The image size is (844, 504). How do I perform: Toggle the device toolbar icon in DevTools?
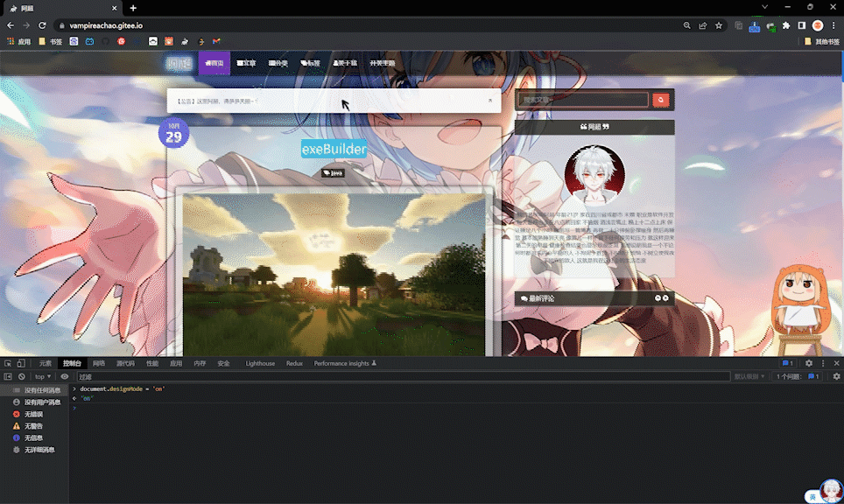22,363
